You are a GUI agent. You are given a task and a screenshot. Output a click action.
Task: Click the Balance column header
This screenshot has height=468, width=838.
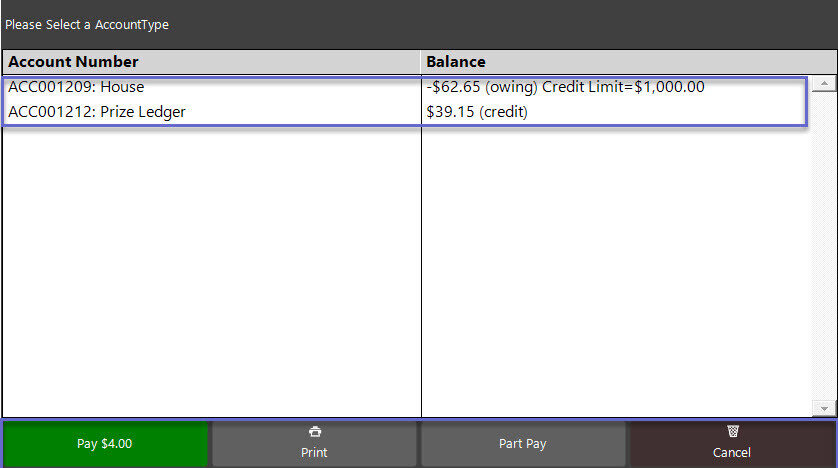pos(628,62)
